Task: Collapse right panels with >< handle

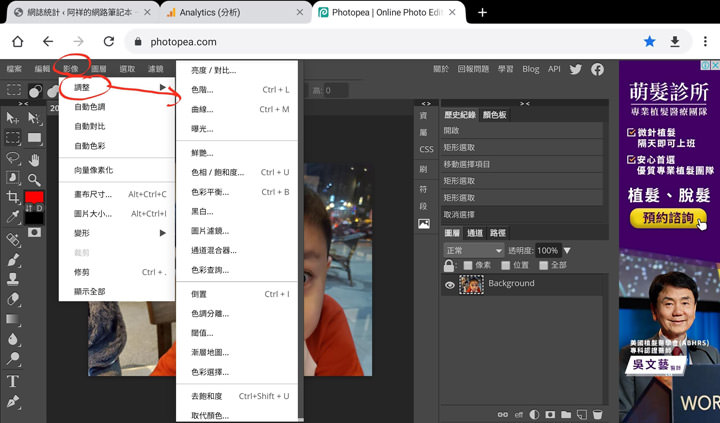Action: (524, 104)
